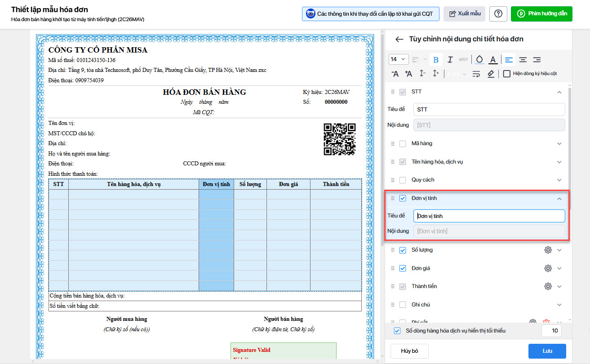Viewport: 590px width, 364px height.
Task: Open the help question mark icon
Action: (498, 14)
